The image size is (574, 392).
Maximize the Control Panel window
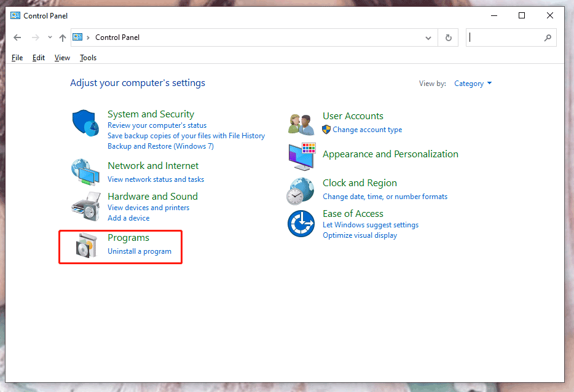click(522, 15)
